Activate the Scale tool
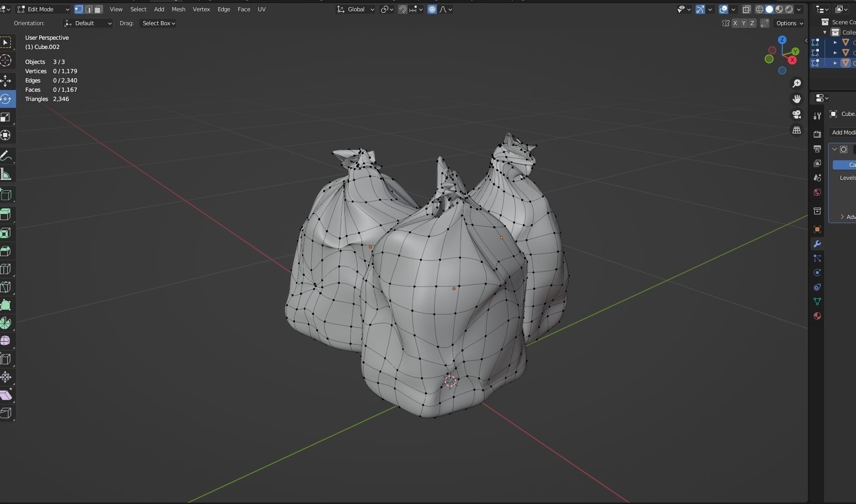 coord(6,117)
